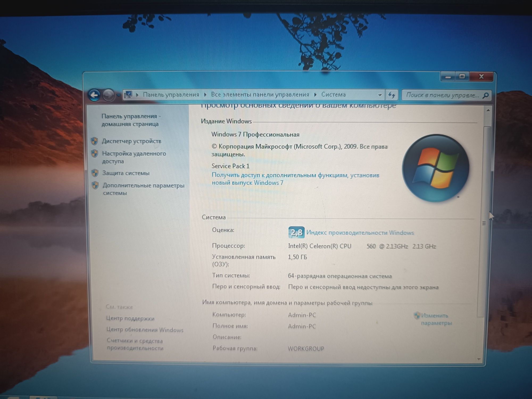Viewport: 532px width, 399px height.
Task: Open 'Центр обновления Windows' link
Action: 145,330
